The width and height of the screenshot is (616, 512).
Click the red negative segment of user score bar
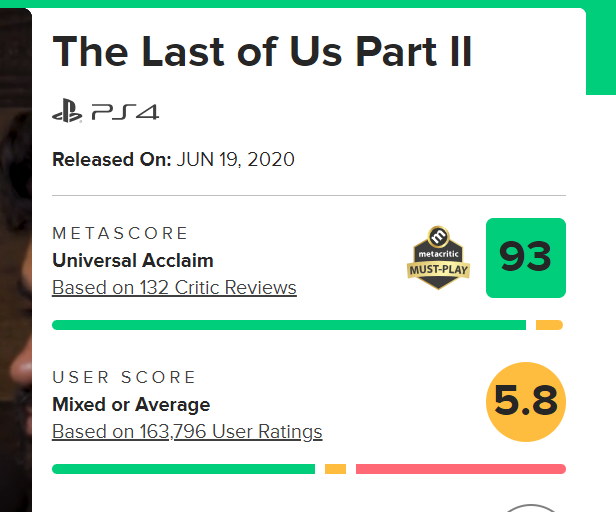pyautogui.click(x=461, y=469)
